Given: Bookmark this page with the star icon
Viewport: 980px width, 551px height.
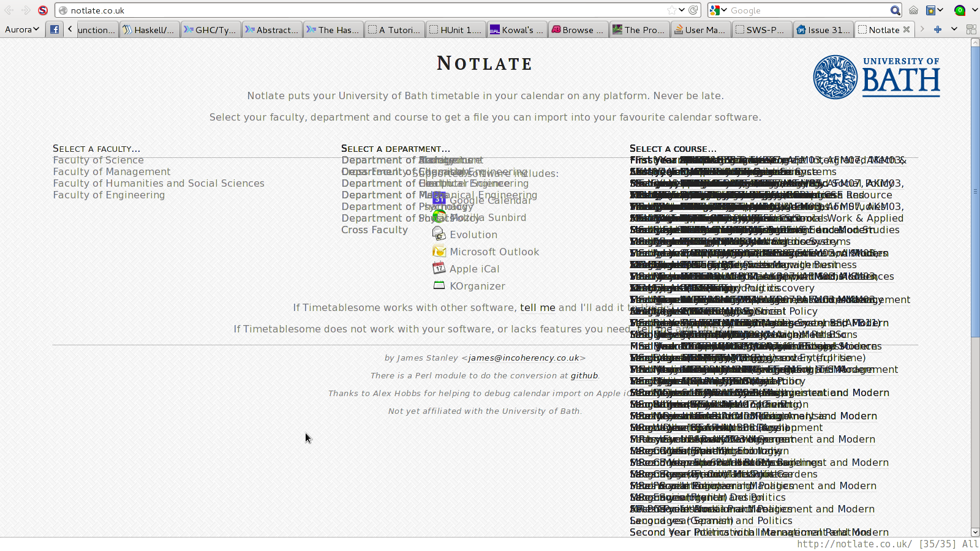Looking at the screenshot, I should tap(672, 10).
